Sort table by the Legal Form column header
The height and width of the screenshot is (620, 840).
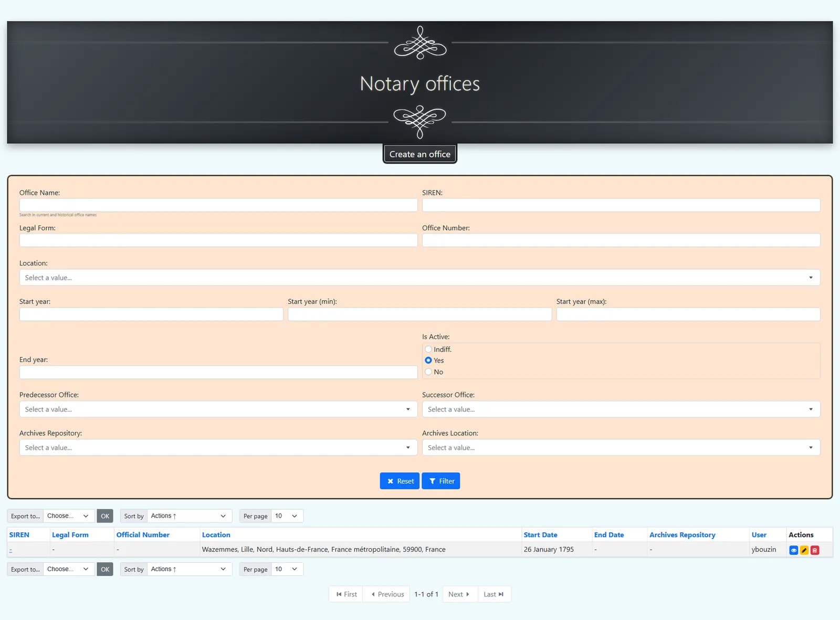tap(70, 535)
